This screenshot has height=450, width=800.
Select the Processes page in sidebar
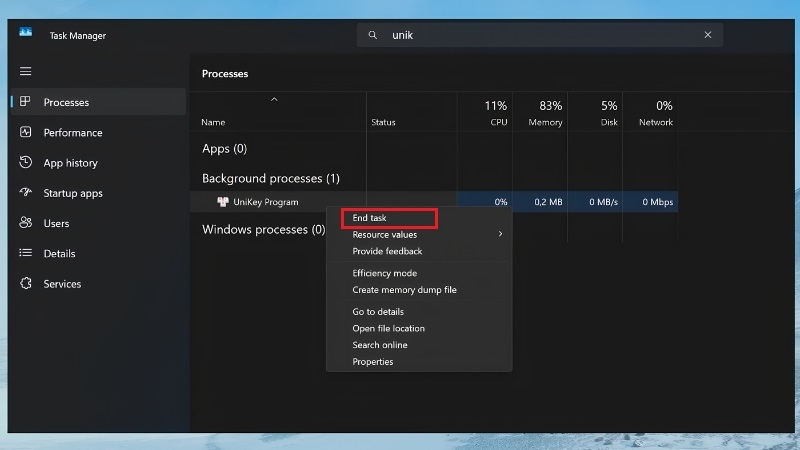point(98,102)
